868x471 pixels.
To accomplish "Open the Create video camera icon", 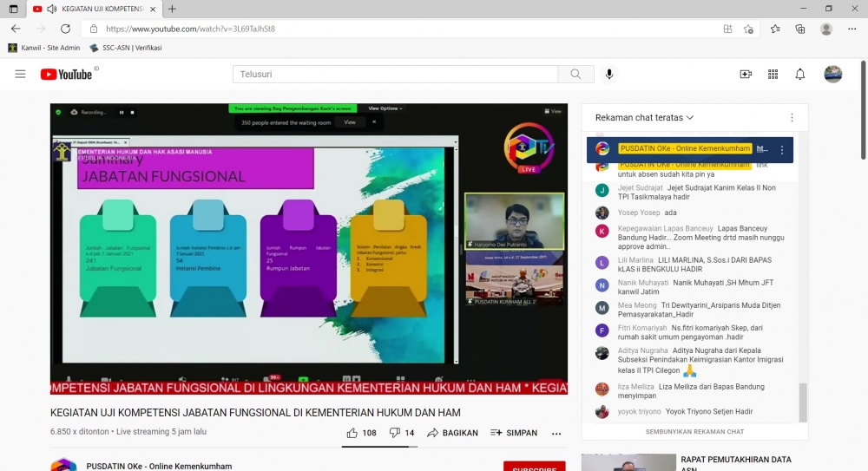I will click(746, 75).
